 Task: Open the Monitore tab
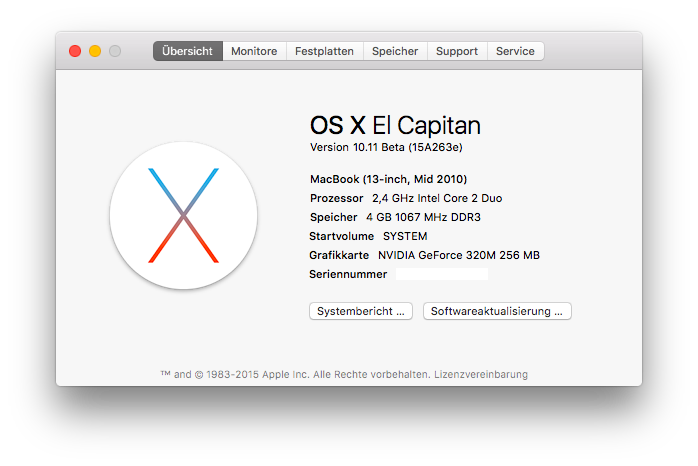pos(254,51)
